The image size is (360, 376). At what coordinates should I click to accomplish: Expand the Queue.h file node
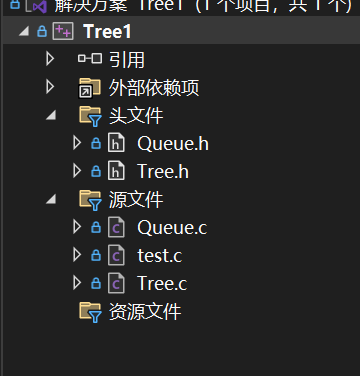tap(77, 143)
